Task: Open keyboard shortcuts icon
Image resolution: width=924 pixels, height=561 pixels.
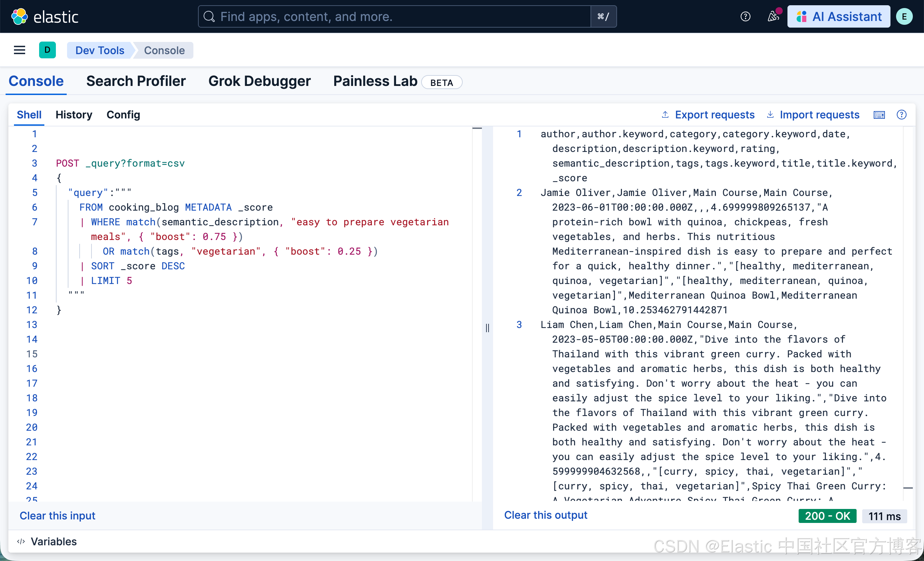Action: [879, 115]
